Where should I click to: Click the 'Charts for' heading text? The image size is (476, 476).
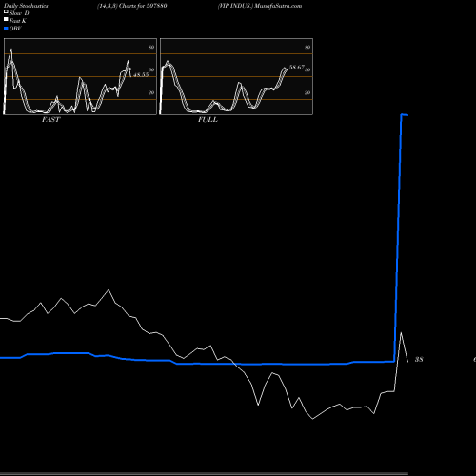point(131,6)
